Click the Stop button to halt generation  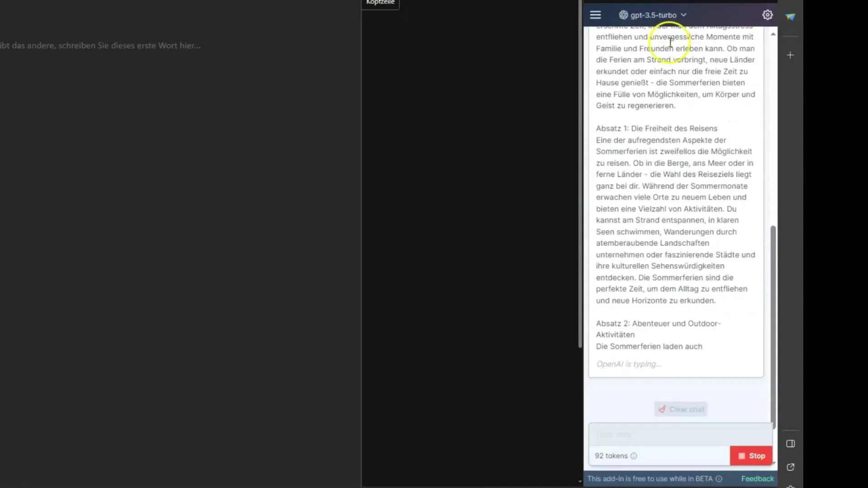[752, 455]
